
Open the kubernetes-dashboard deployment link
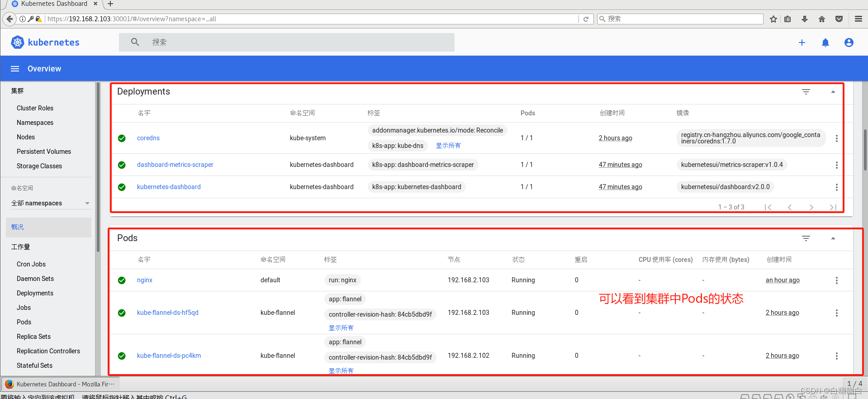169,187
